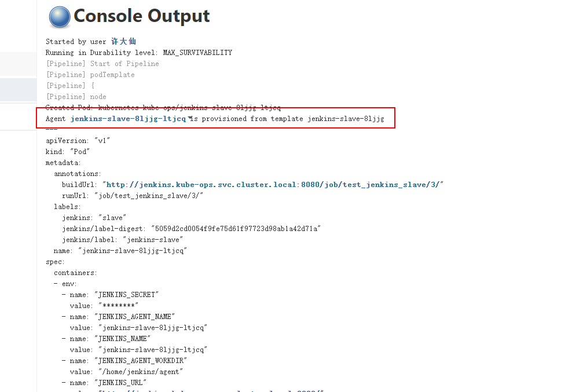Click the JENKINS_AGENT_NAME env name

[134, 317]
